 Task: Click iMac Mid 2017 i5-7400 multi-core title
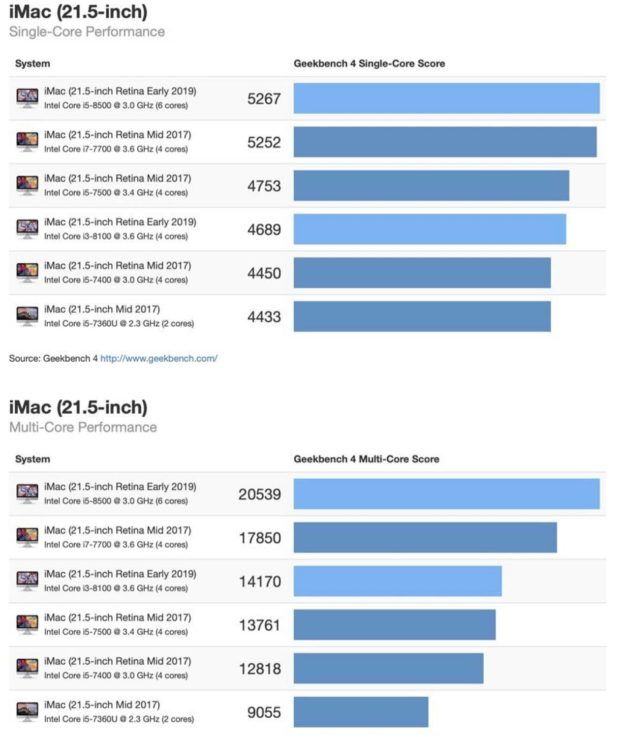pos(117,661)
